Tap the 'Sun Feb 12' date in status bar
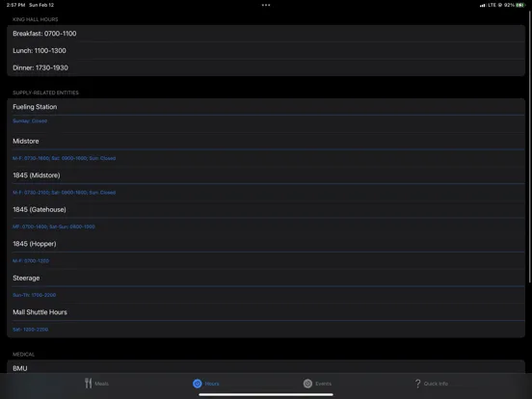This screenshot has height=399, width=532. click(41, 5)
